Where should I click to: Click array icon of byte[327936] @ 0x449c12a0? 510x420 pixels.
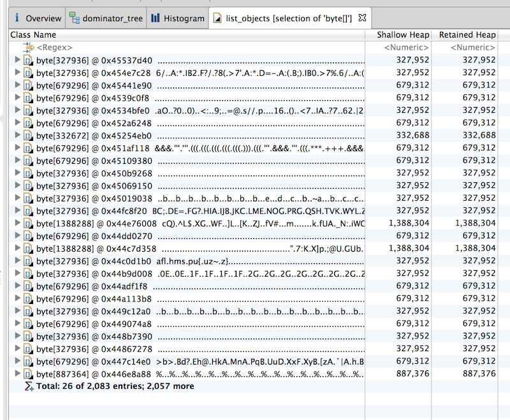pos(28,312)
